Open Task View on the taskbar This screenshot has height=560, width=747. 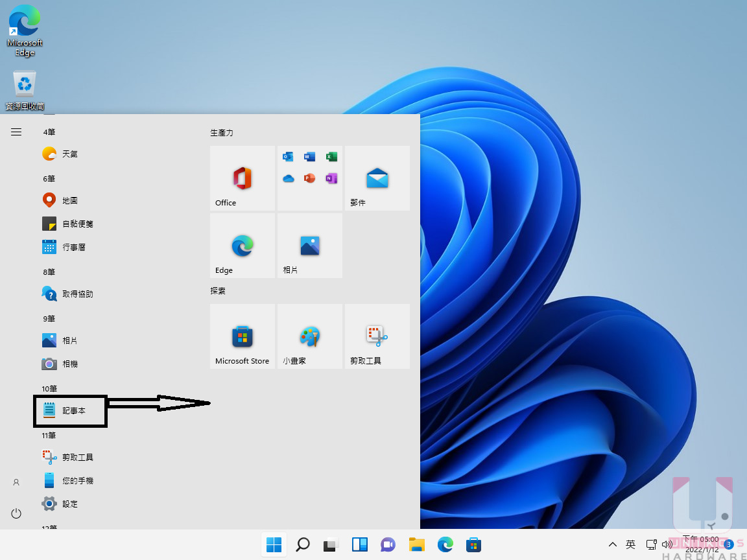pos(331,544)
